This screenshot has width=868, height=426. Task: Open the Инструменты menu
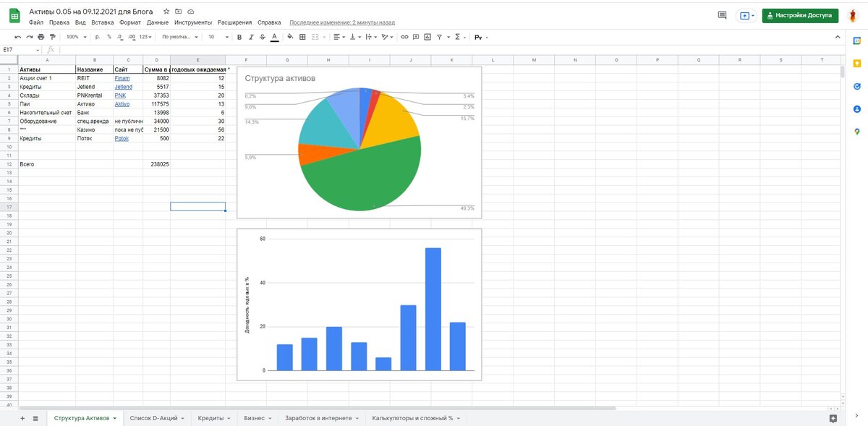(193, 22)
